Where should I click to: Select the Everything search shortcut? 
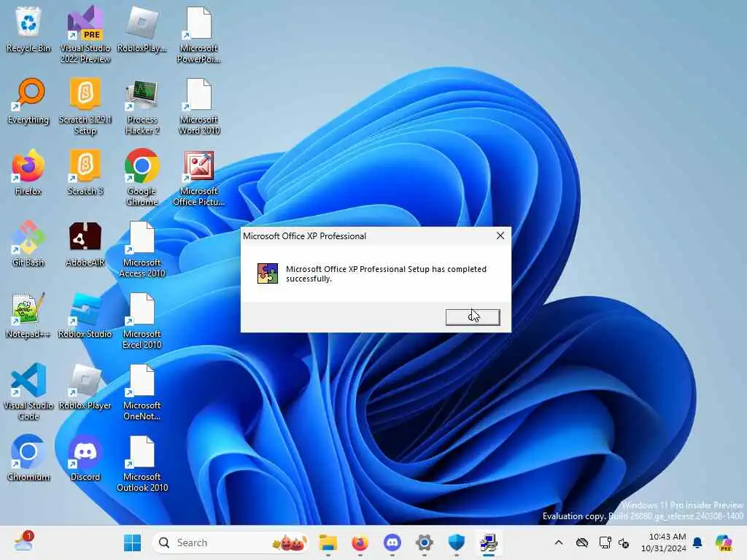tap(28, 101)
